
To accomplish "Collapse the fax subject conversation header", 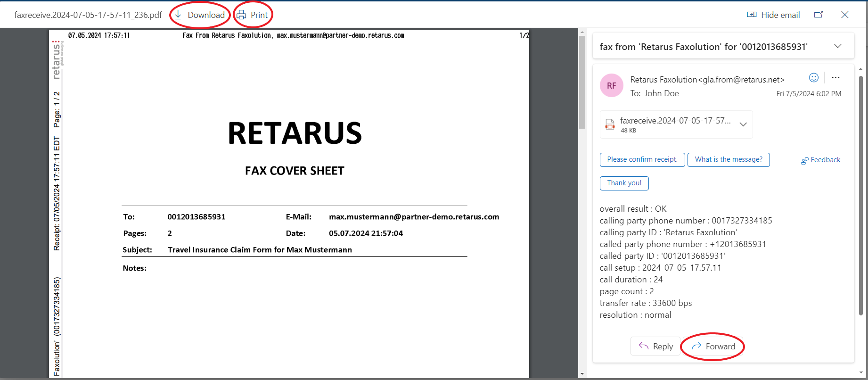I will pyautogui.click(x=837, y=46).
